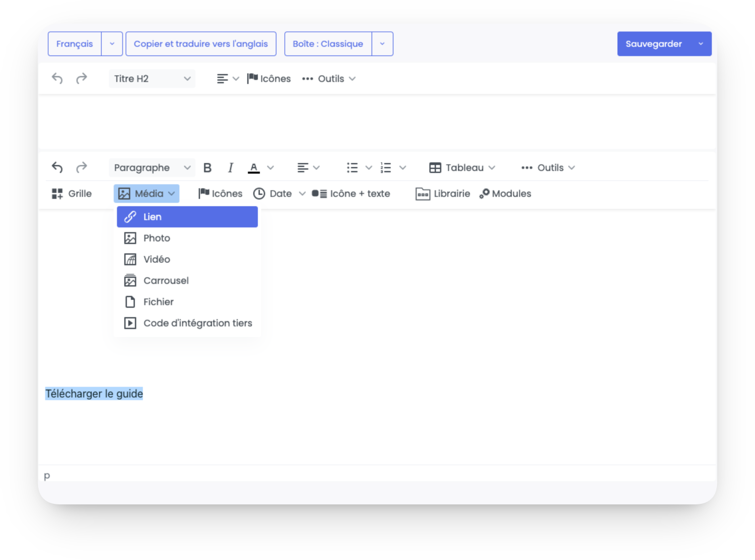Screen dimensions: 755x560
Task: Open the Titre H2 format dropdown
Action: pos(152,79)
